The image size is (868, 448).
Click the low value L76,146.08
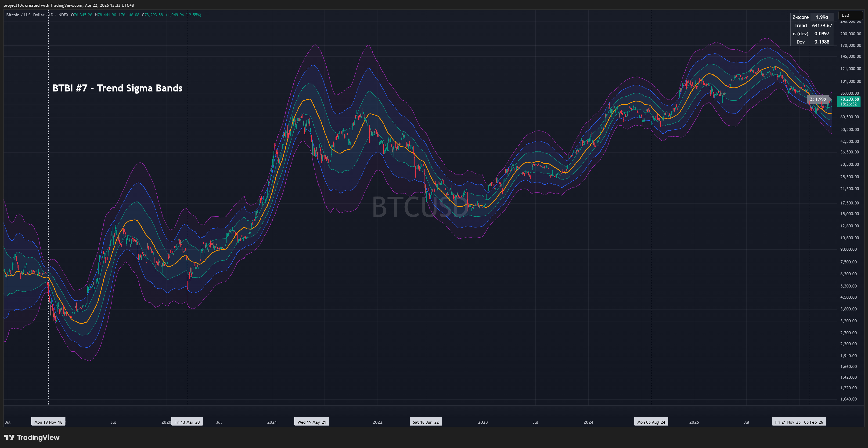129,15
